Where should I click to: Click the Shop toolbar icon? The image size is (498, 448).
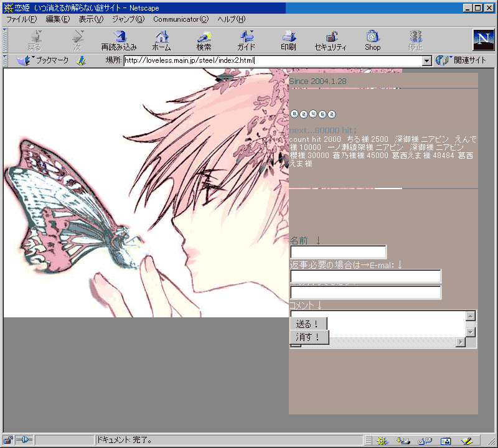(x=372, y=40)
